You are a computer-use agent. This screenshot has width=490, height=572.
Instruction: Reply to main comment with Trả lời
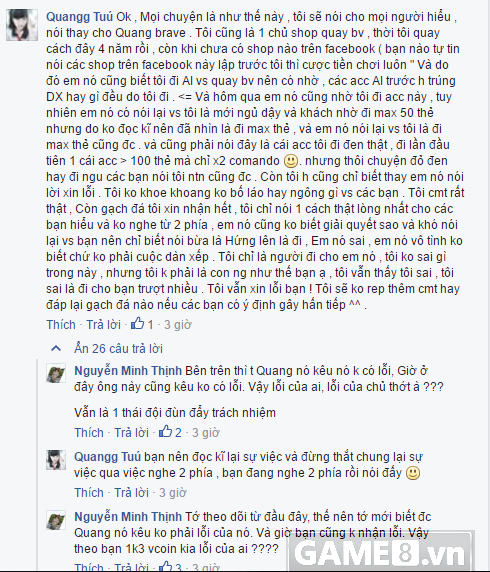[x=103, y=324]
